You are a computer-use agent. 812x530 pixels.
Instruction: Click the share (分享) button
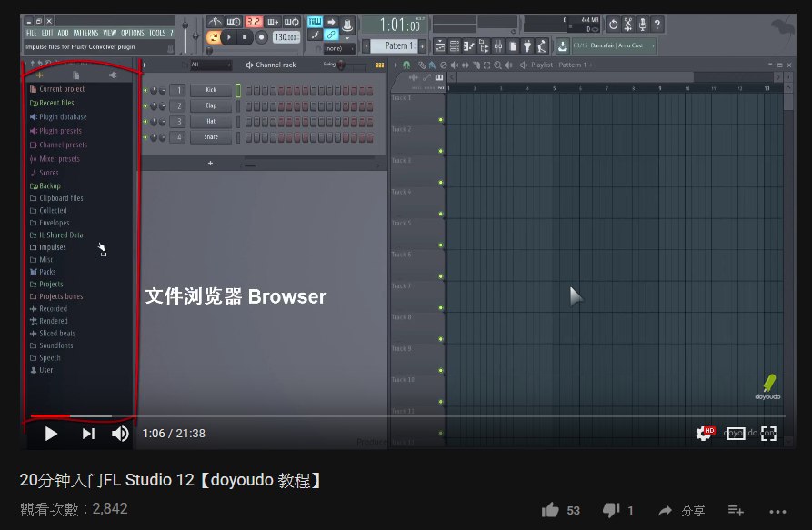681,511
